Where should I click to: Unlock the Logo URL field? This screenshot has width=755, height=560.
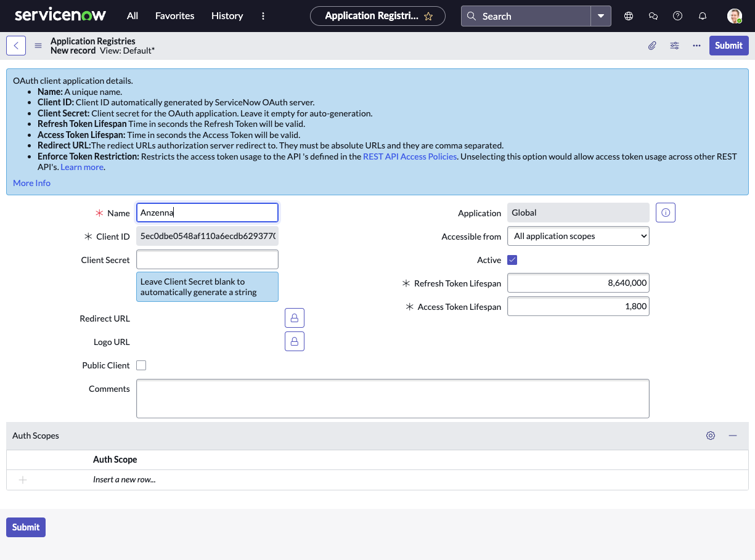click(x=295, y=341)
